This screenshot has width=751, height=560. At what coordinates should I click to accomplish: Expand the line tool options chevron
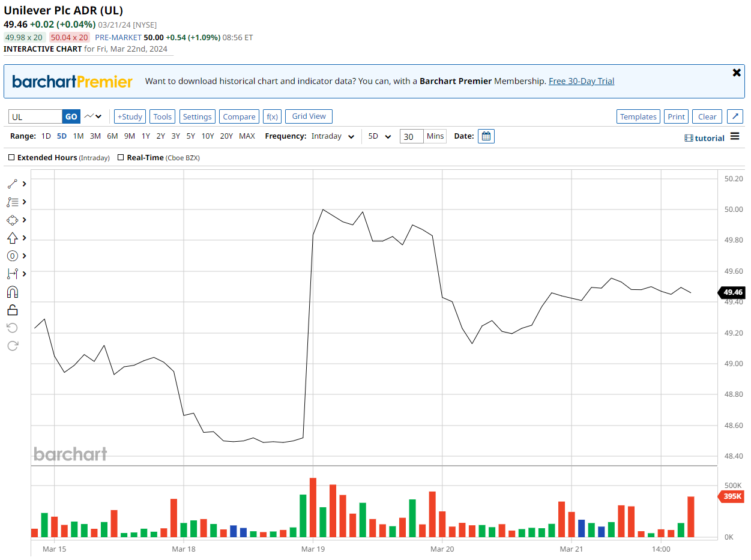click(24, 184)
